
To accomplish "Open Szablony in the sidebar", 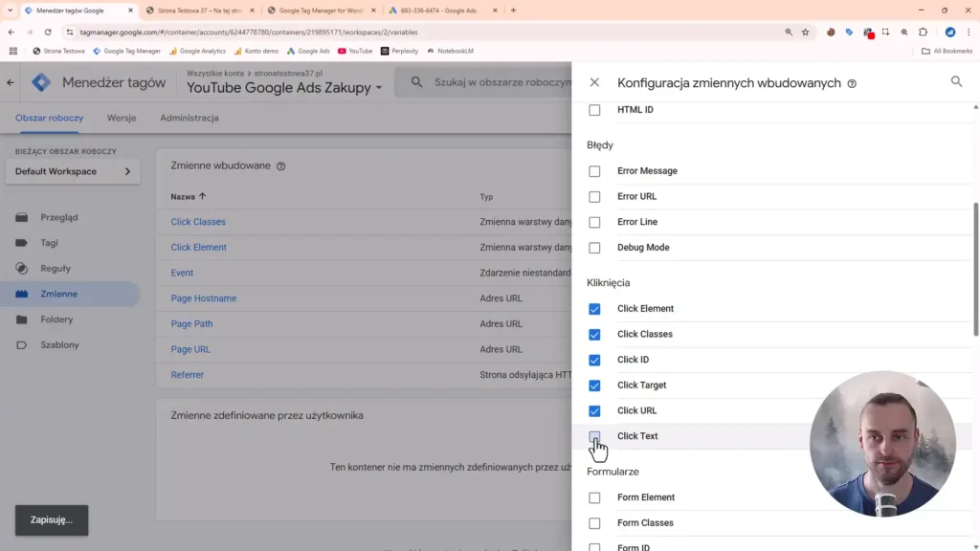I will [x=60, y=344].
